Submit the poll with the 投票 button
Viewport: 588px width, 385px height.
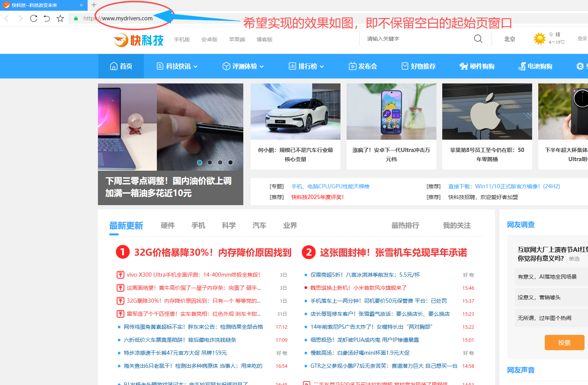tap(564, 343)
